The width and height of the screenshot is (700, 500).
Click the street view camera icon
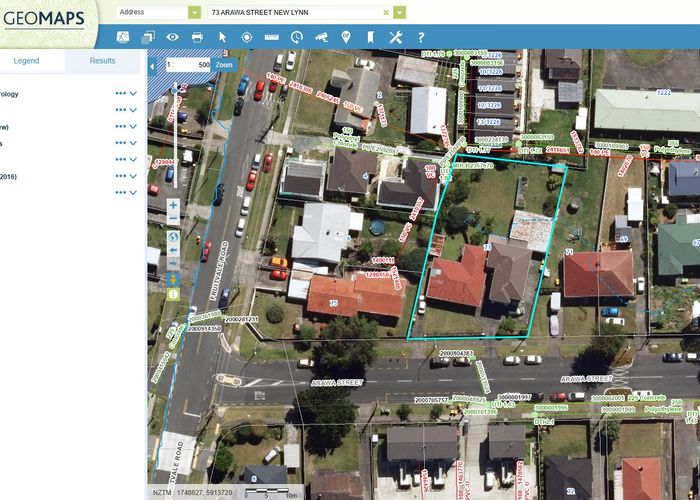pos(321,37)
